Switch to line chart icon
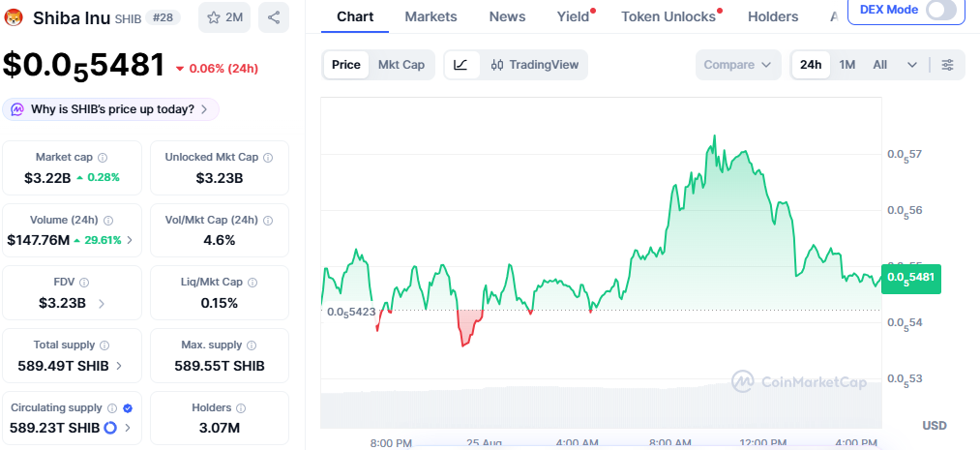Image resolution: width=980 pixels, height=450 pixels. point(461,65)
